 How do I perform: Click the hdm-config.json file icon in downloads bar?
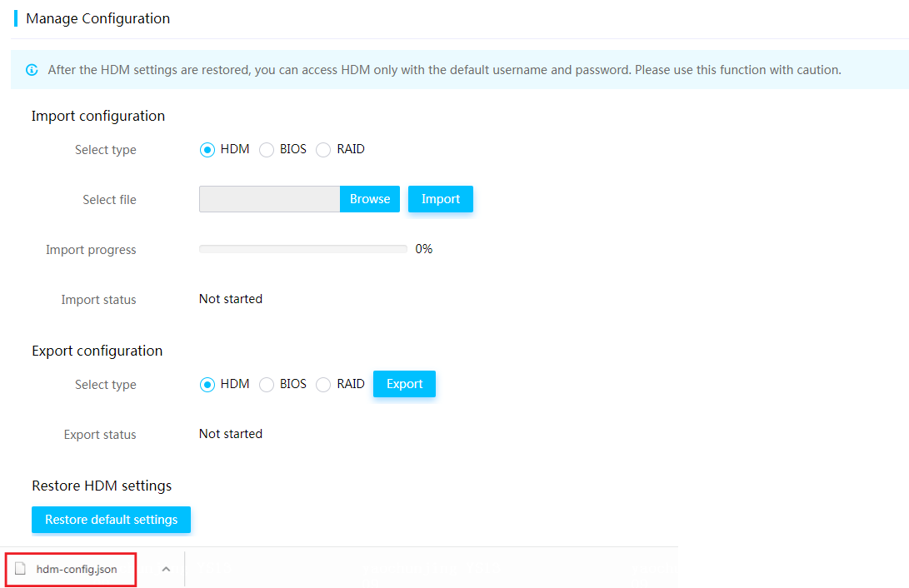20,568
